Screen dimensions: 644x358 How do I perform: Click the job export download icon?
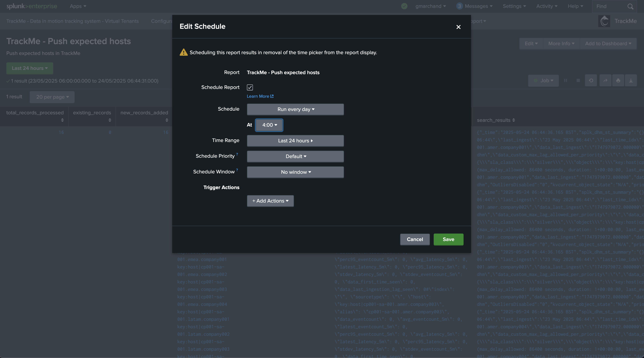631,81
